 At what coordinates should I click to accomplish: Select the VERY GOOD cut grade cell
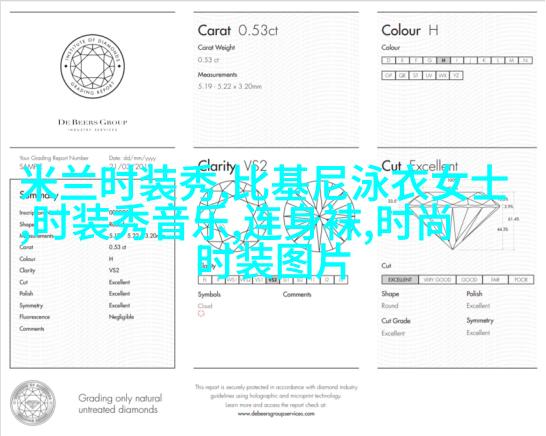[437, 280]
